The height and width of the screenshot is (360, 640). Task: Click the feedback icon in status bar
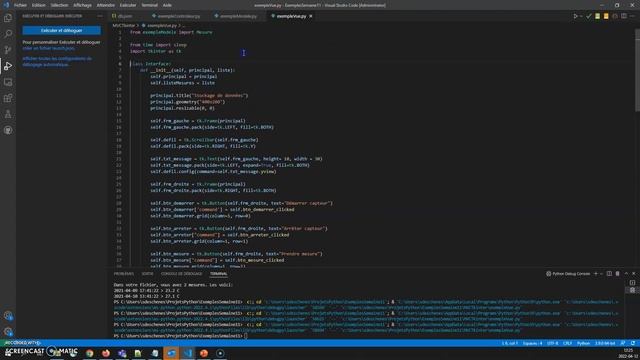click(623, 343)
